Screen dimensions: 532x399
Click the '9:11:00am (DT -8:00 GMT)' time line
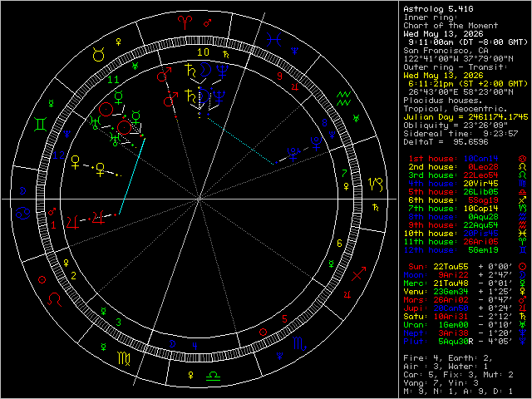[468, 42]
